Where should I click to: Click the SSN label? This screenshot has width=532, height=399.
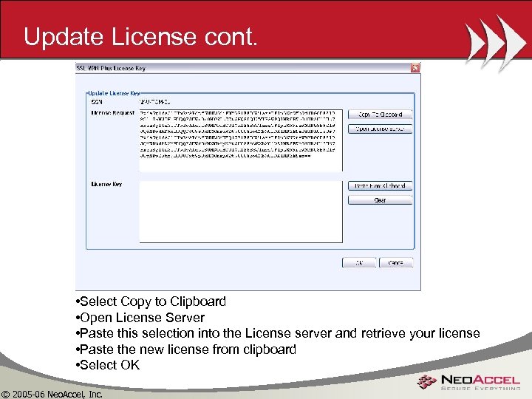pyautogui.click(x=97, y=102)
